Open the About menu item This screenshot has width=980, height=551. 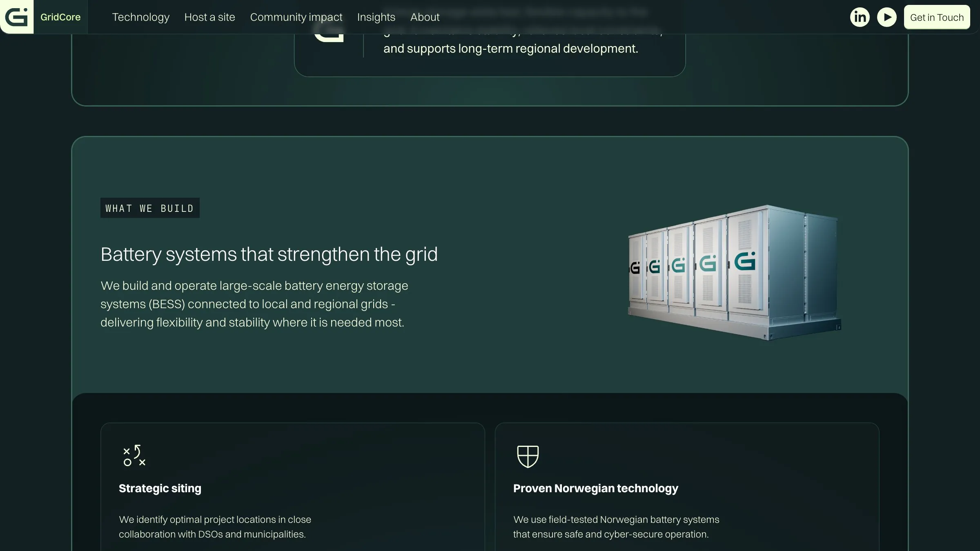425,17
